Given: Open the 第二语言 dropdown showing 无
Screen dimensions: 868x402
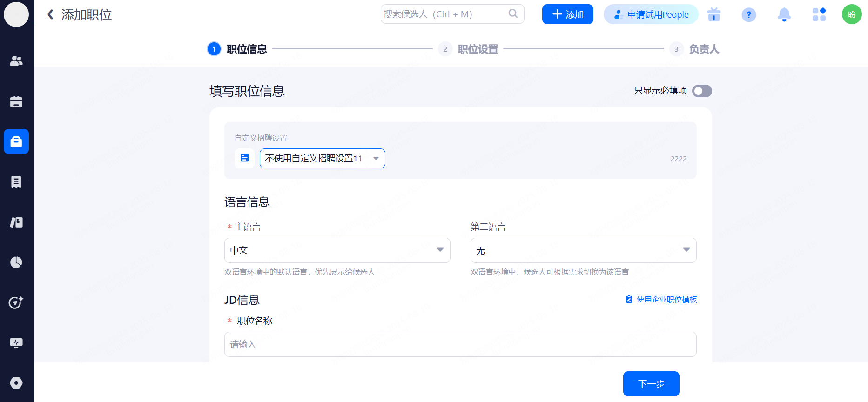Looking at the screenshot, I should click(x=583, y=250).
